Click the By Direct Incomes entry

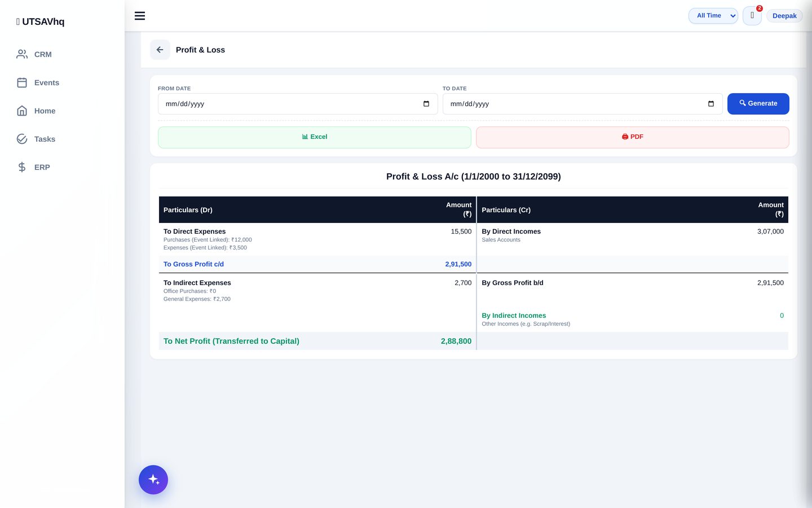511,231
